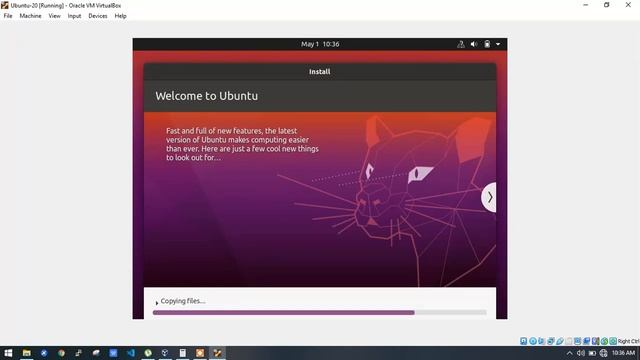This screenshot has height=360, width=640.
Task: Open the Devices menu
Action: pyautogui.click(x=98, y=16)
